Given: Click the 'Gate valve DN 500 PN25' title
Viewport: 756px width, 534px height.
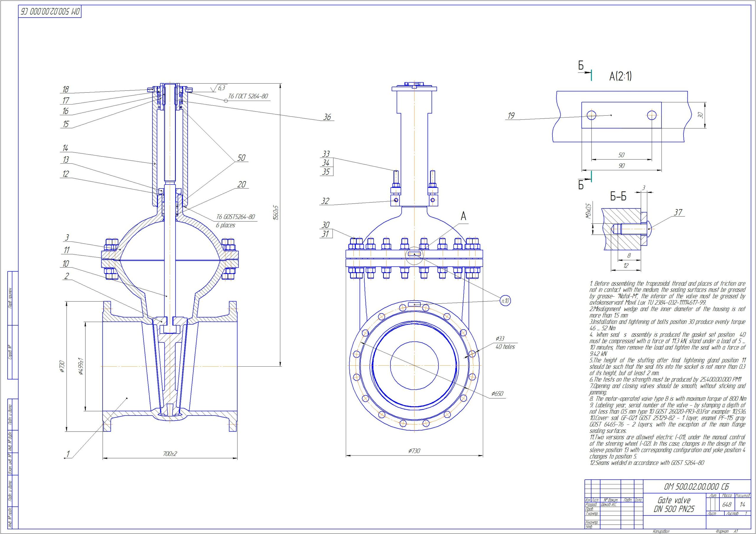Looking at the screenshot, I should point(674,505).
